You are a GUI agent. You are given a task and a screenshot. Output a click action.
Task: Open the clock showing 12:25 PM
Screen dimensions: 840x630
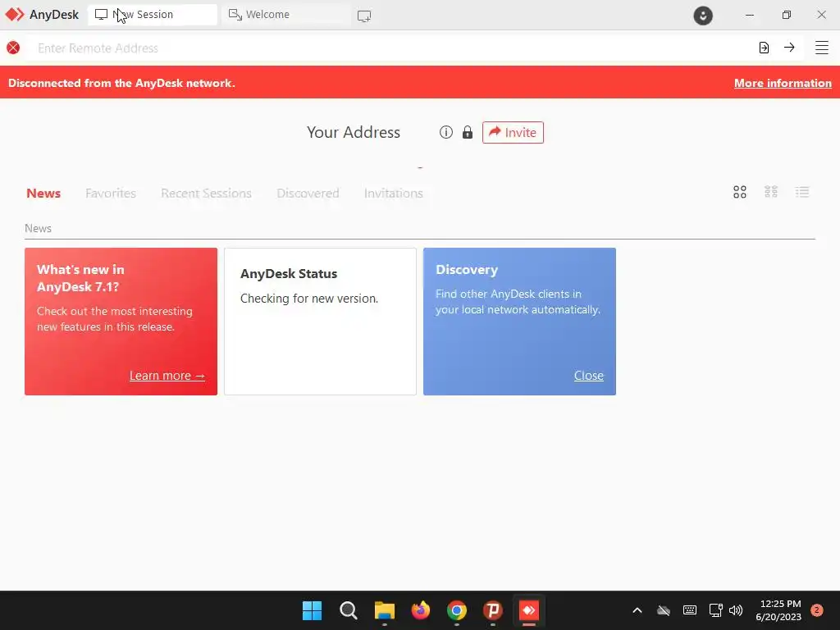click(x=778, y=610)
